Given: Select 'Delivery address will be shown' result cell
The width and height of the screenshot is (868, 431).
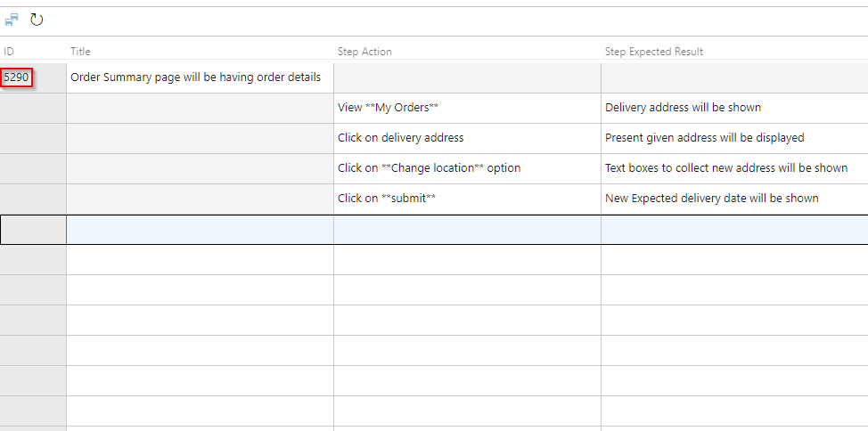Looking at the screenshot, I should coord(734,108).
